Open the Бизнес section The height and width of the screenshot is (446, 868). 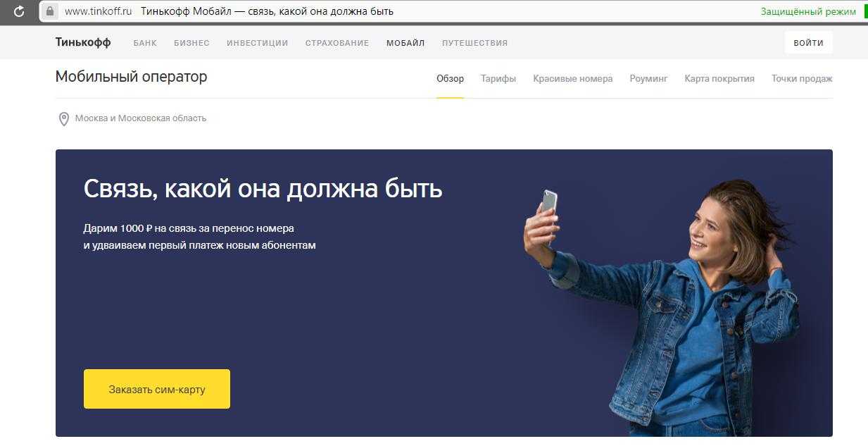(x=191, y=43)
